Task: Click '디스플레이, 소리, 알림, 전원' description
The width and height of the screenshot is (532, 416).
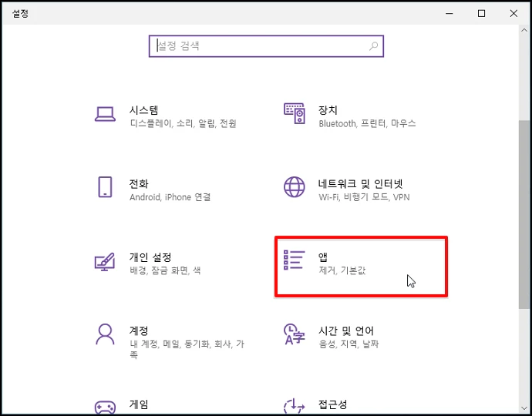Action: tap(184, 123)
